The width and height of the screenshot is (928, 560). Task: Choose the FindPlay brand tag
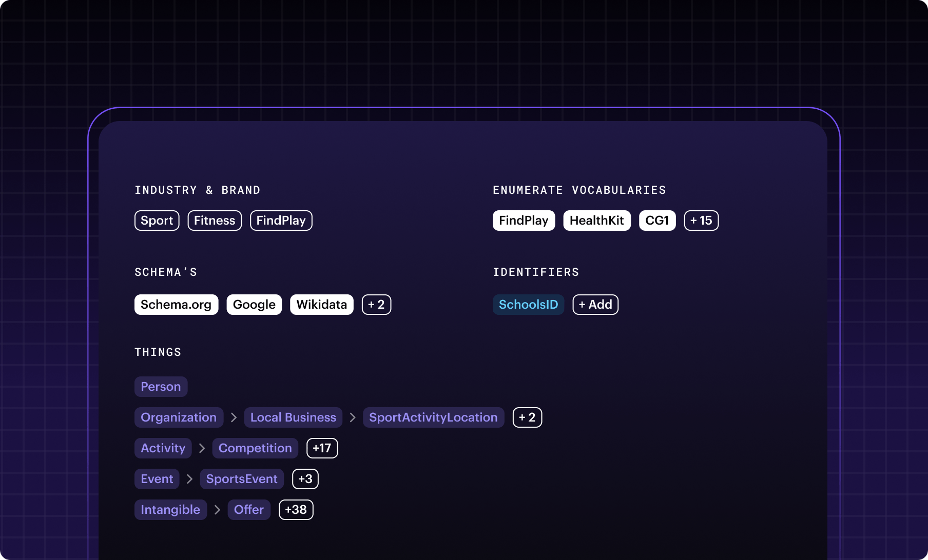point(281,221)
